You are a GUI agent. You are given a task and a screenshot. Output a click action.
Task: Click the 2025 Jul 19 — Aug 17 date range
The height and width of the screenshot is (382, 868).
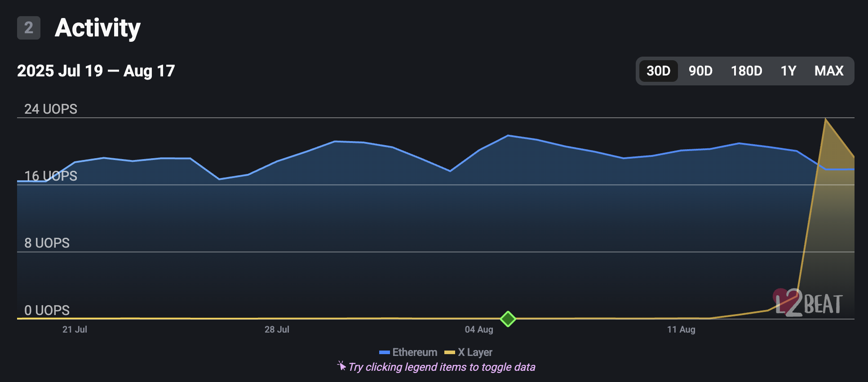tap(96, 71)
